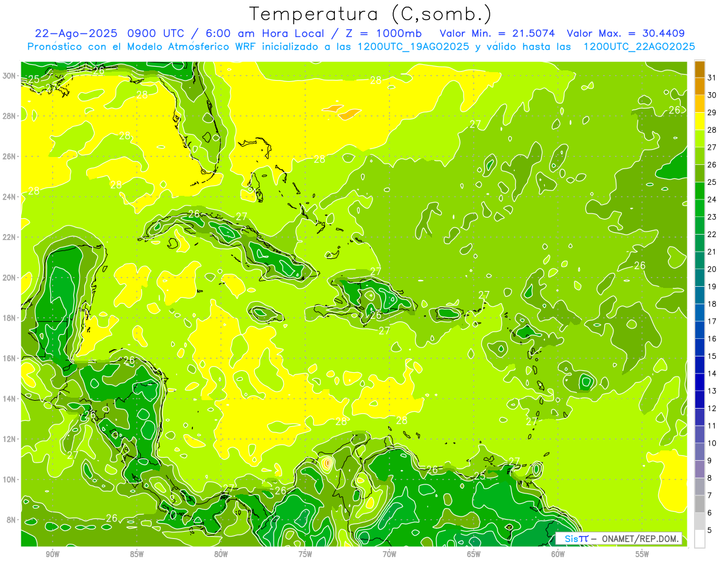Click the "17" label on the colorbar
This screenshot has width=728, height=562.
[712, 321]
